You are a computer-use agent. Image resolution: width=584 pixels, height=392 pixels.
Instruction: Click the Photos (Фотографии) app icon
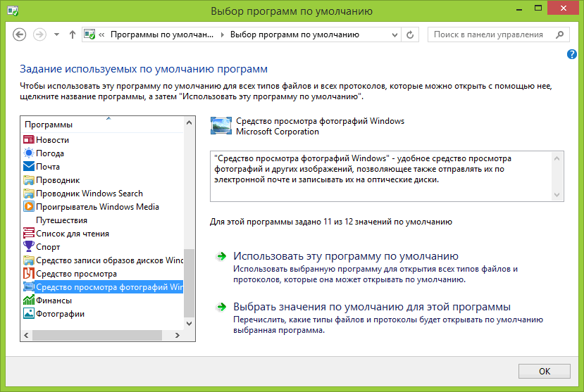click(29, 314)
